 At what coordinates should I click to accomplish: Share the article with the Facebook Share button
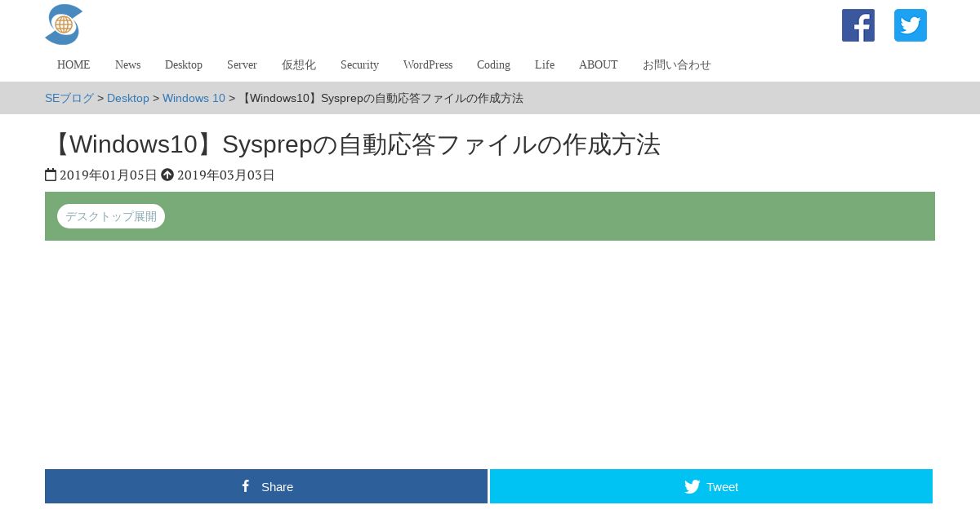tap(266, 486)
